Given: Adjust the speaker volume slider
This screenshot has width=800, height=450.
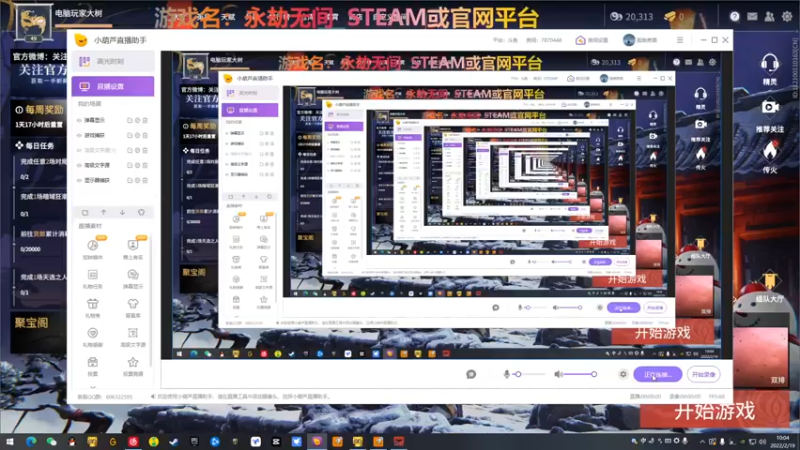Looking at the screenshot, I should coord(581,374).
